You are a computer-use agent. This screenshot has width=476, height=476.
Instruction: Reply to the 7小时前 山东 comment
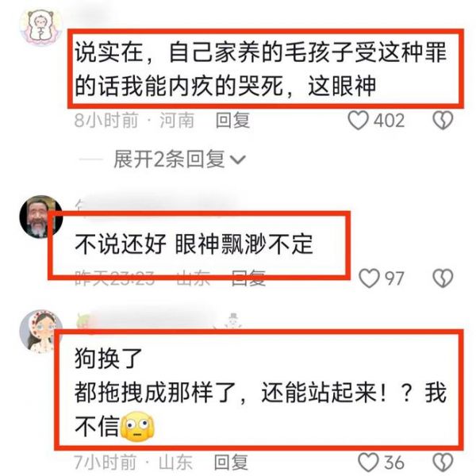point(231,463)
